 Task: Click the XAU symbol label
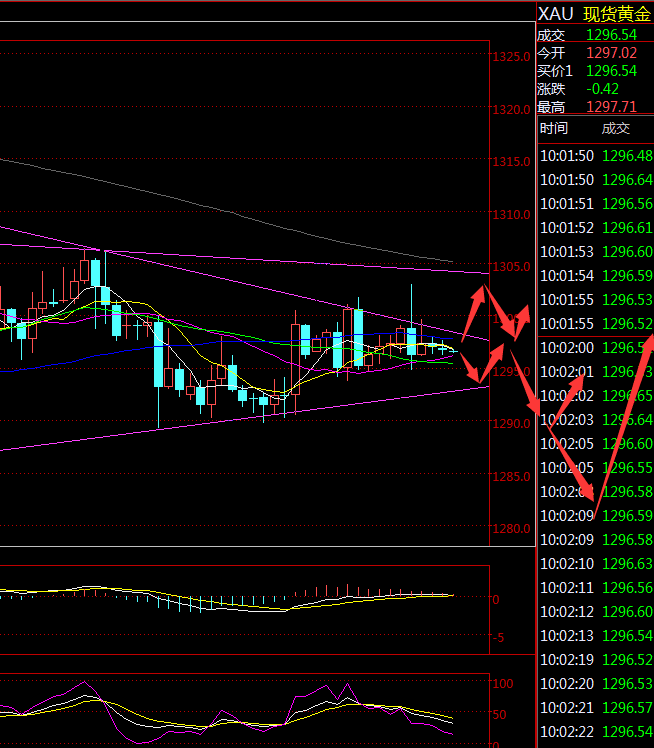[x=555, y=13]
